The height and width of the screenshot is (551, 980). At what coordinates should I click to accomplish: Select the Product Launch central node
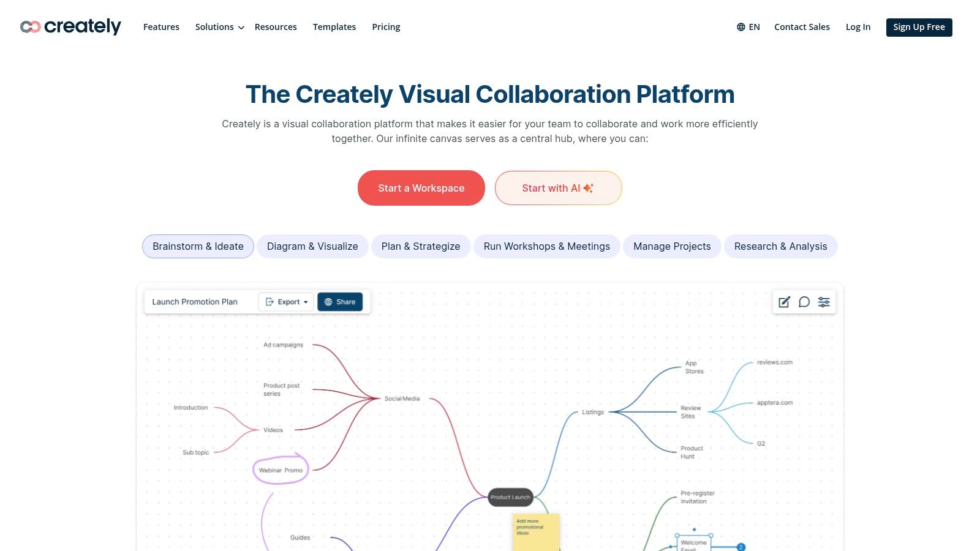[x=510, y=497]
